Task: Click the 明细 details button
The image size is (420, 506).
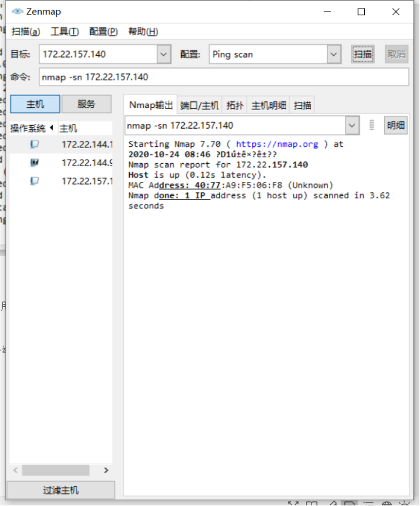Action: pos(396,125)
